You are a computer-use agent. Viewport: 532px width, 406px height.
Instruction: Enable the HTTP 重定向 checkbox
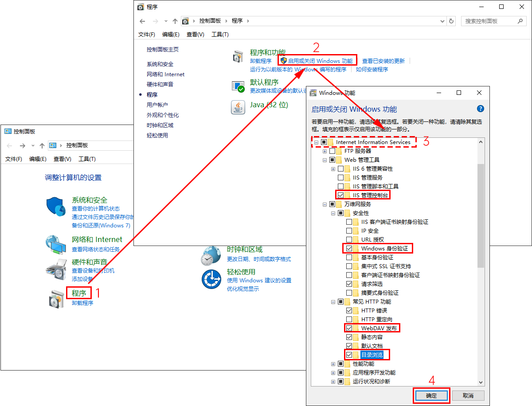349,320
